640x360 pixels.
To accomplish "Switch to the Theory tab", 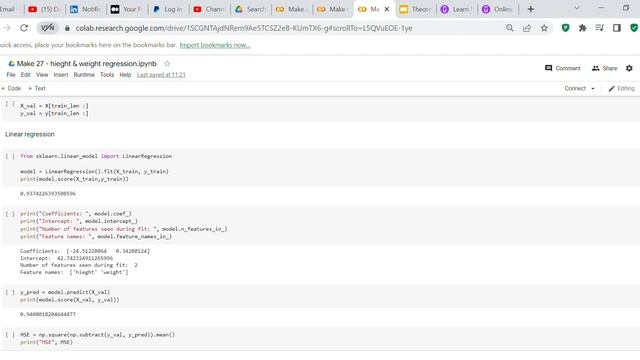I will [415, 9].
